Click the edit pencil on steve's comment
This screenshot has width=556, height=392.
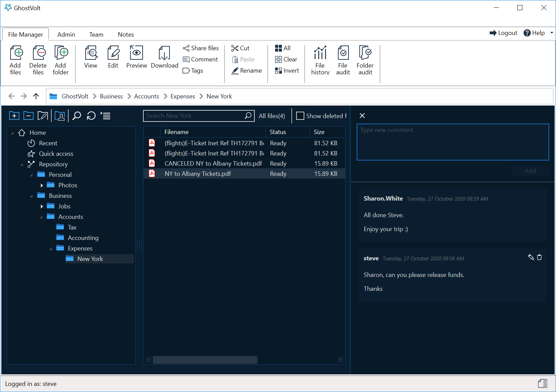tap(531, 257)
